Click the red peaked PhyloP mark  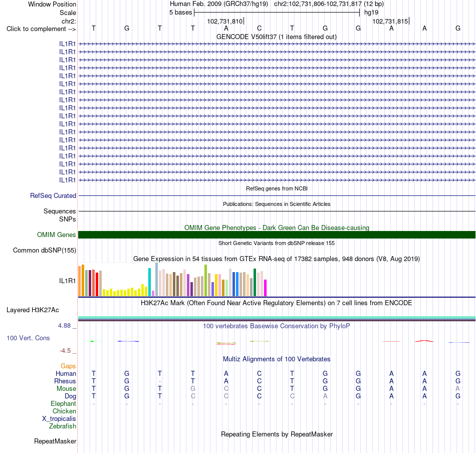(x=424, y=341)
